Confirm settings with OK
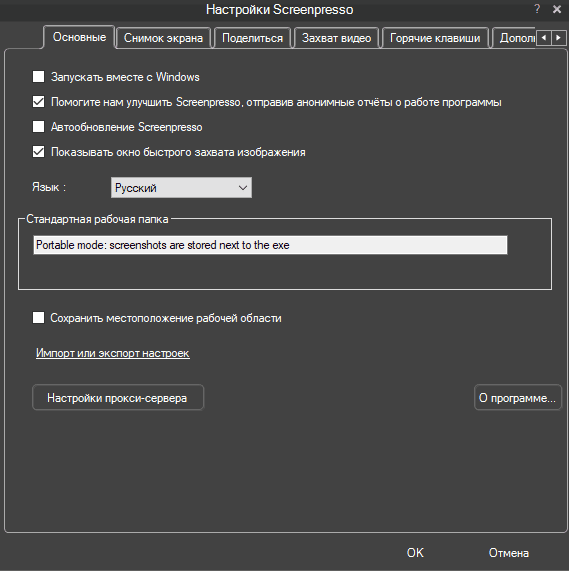Screen dimensions: 569x571 (415, 552)
